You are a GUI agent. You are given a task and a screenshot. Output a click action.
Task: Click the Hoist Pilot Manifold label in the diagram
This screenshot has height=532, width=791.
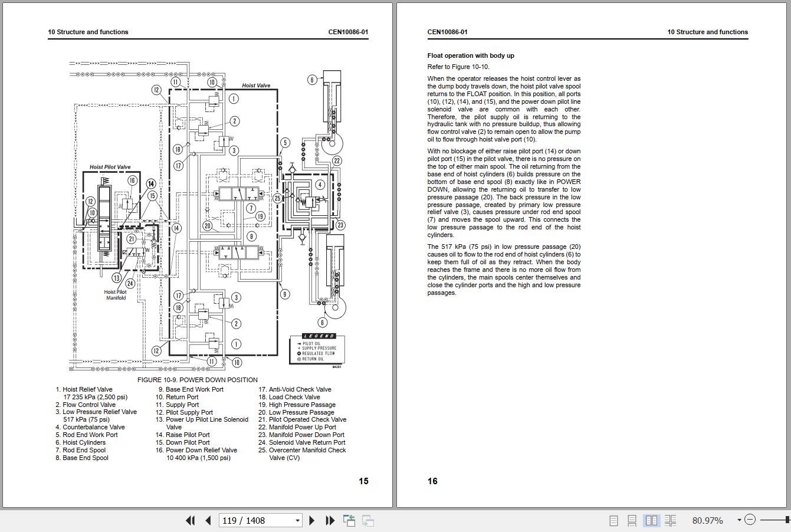point(116,295)
